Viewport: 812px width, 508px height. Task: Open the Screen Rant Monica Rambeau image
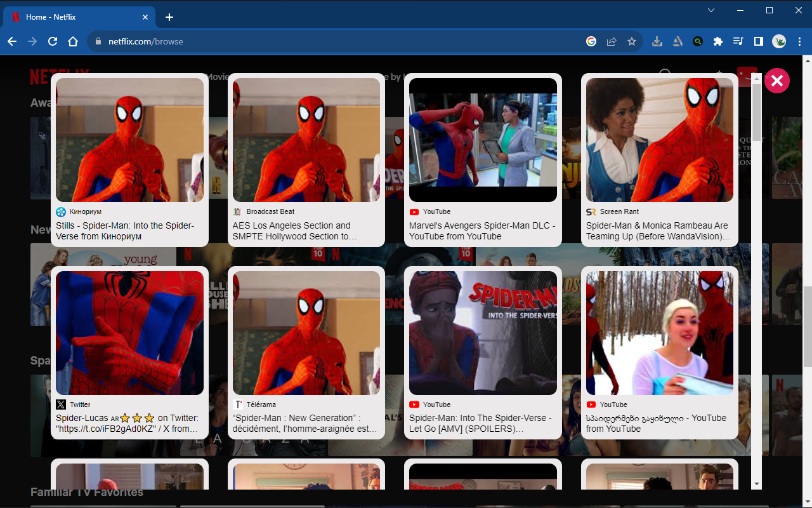click(660, 140)
